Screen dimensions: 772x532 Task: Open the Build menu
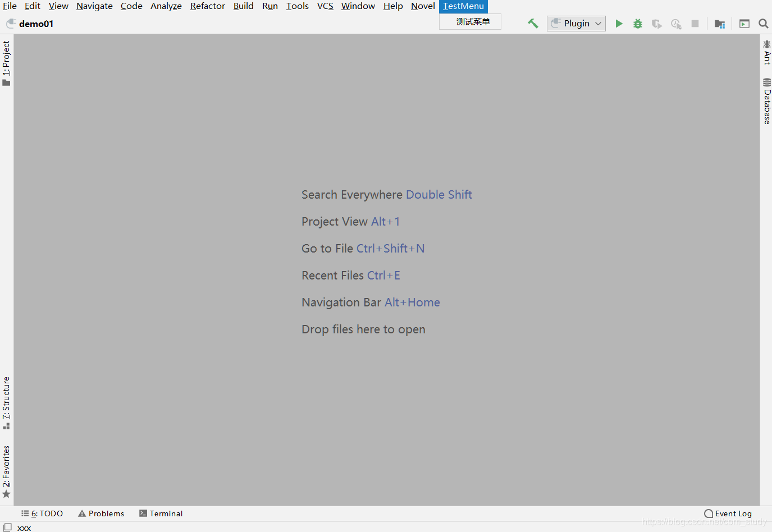coord(244,6)
